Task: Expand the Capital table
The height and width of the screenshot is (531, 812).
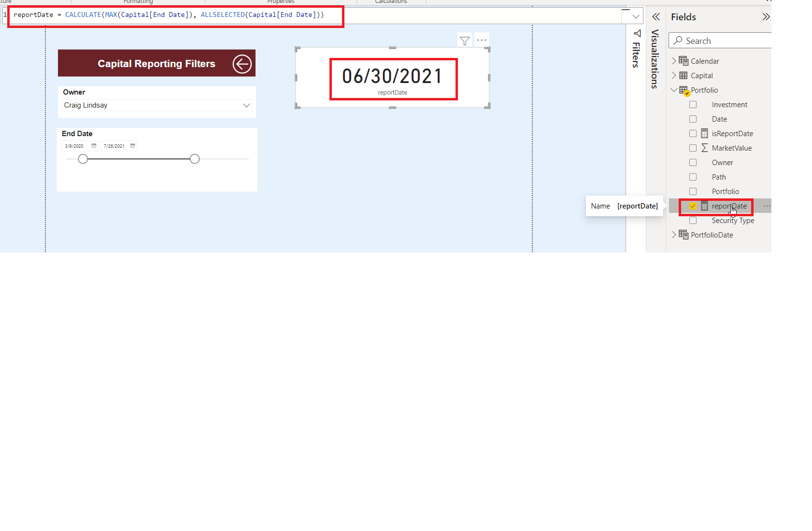Action: coord(674,75)
